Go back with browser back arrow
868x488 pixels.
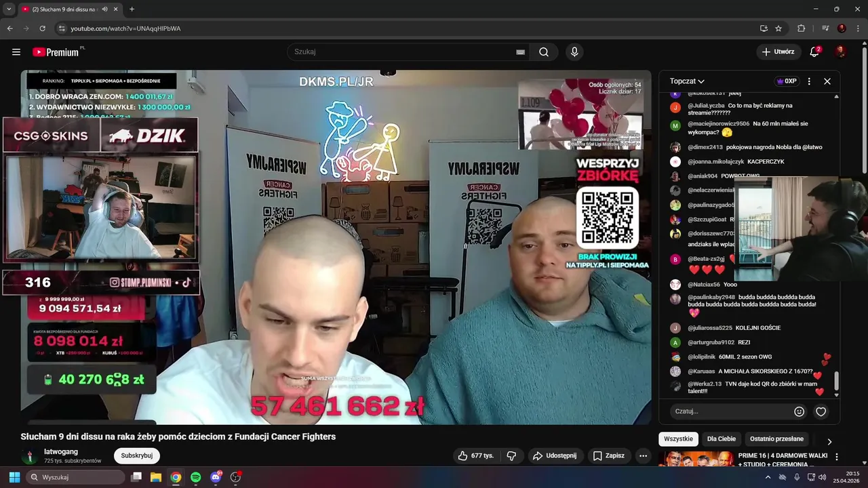coord(9,28)
